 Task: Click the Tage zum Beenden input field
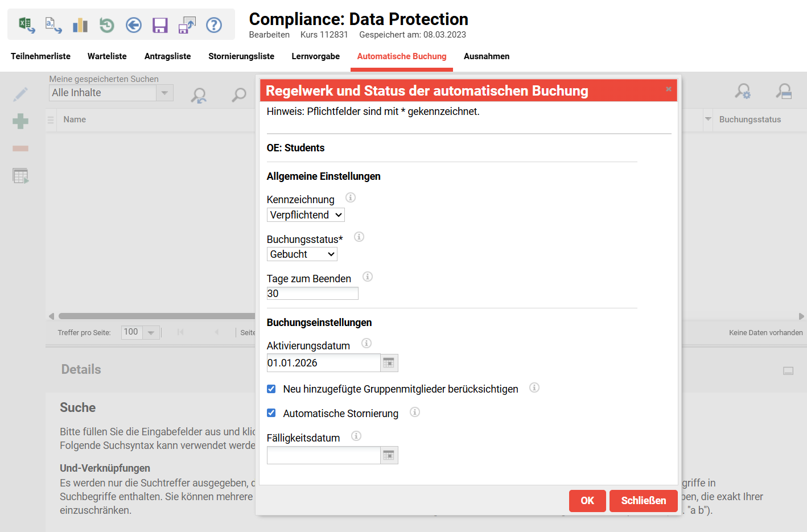point(312,294)
